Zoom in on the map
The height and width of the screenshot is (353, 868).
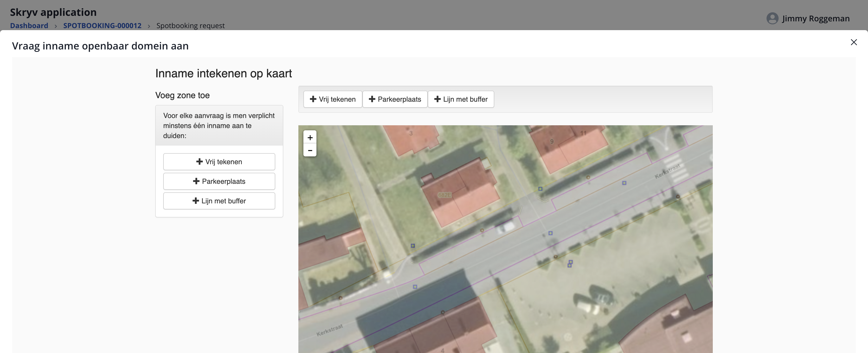310,137
